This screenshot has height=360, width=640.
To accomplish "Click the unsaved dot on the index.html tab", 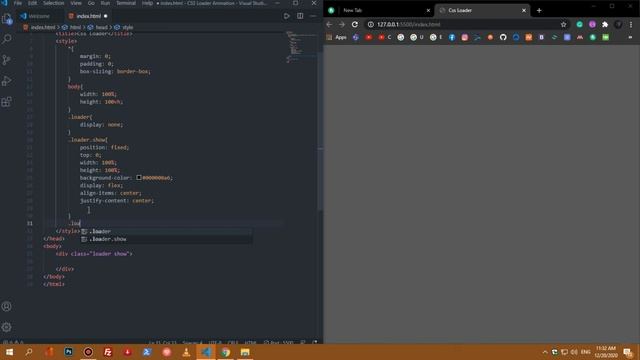I will pyautogui.click(x=105, y=16).
